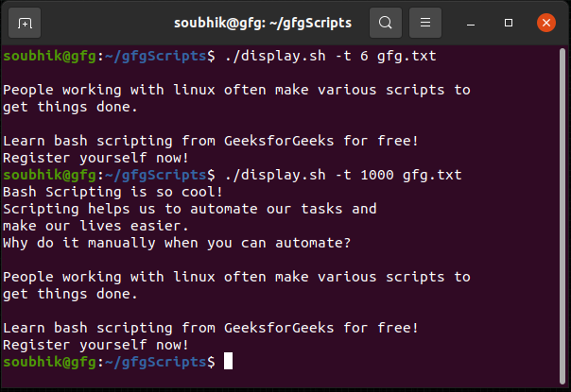
Task: Click the last 'get things done.' line
Action: [71, 294]
